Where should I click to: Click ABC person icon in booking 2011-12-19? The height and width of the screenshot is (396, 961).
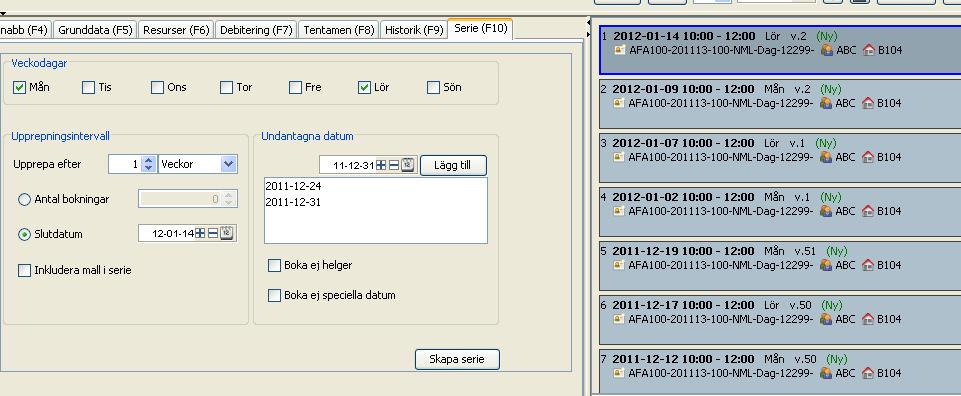tap(827, 265)
